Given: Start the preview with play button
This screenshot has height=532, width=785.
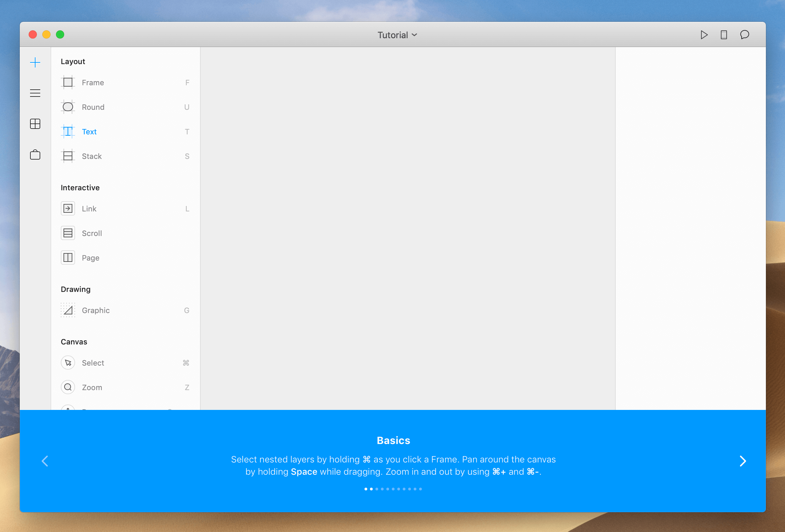Looking at the screenshot, I should tap(704, 35).
